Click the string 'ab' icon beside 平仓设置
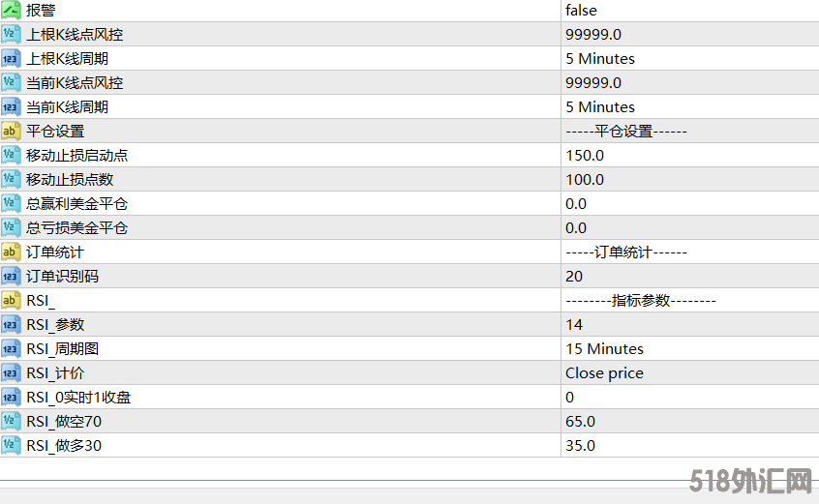 pos(11,131)
